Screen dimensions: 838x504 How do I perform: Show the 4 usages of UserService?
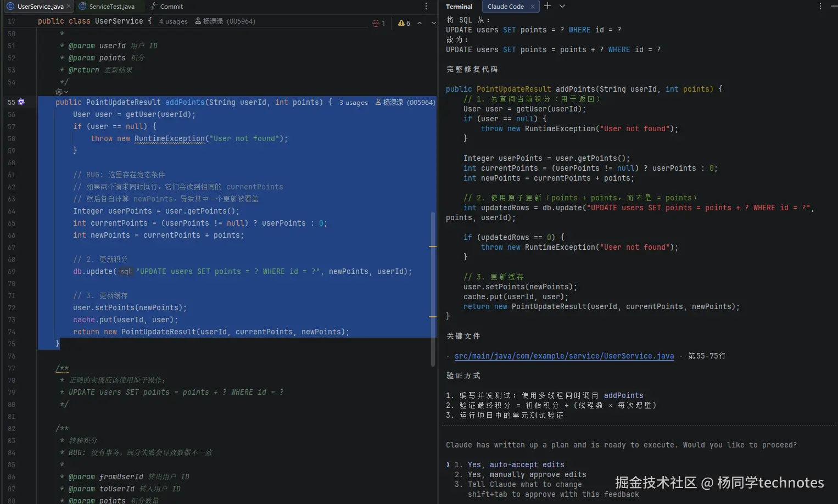[x=173, y=21]
